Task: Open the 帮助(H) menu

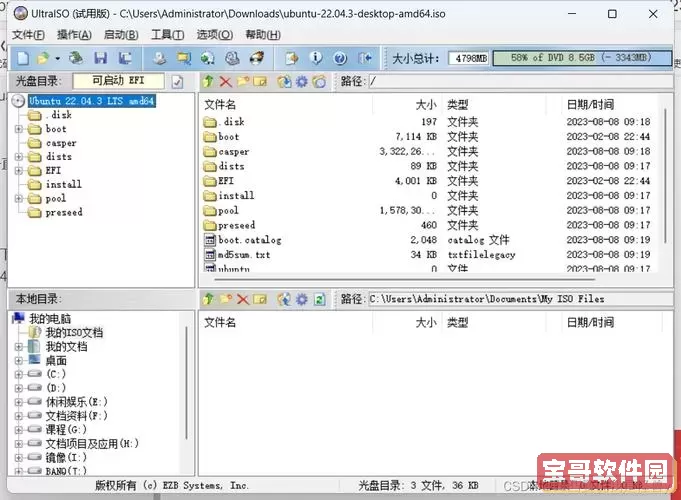Action: click(263, 35)
